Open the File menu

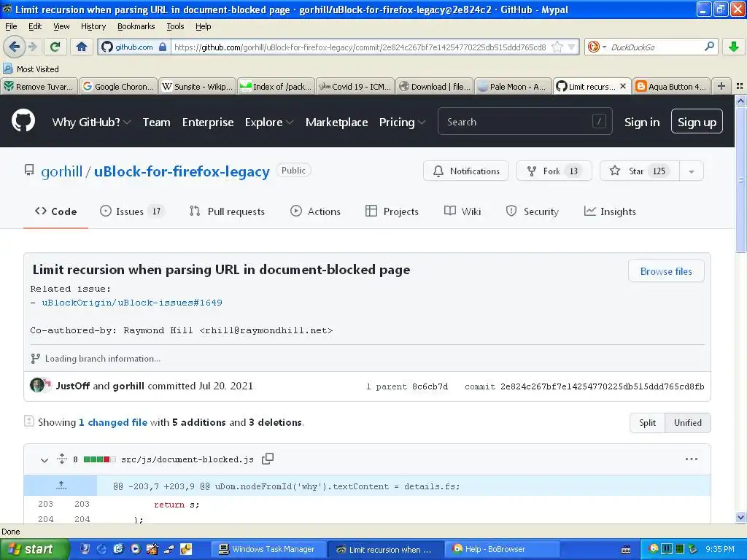11,26
